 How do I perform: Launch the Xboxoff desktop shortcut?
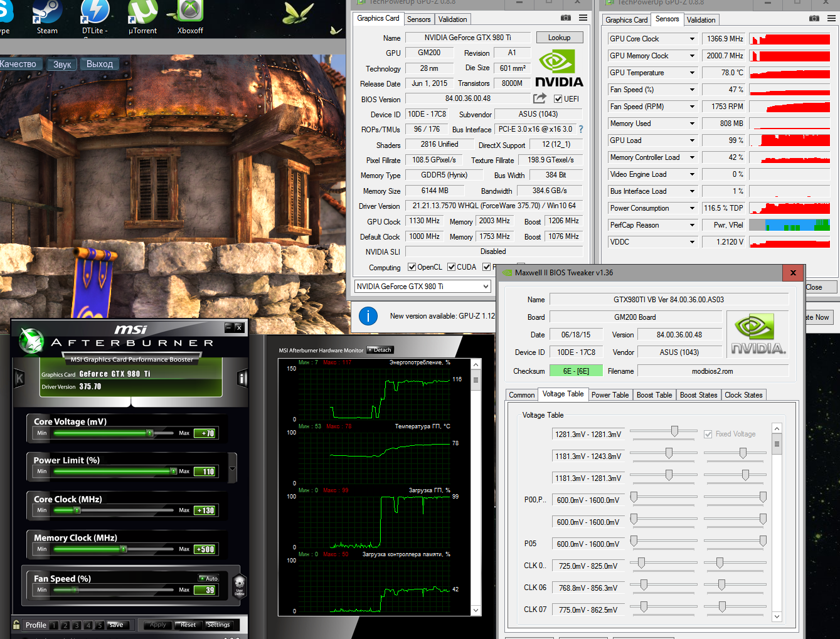click(190, 18)
